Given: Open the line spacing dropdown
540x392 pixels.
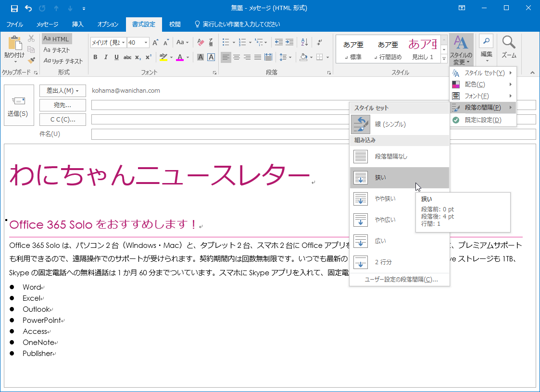Looking at the screenshot, I should 286,57.
